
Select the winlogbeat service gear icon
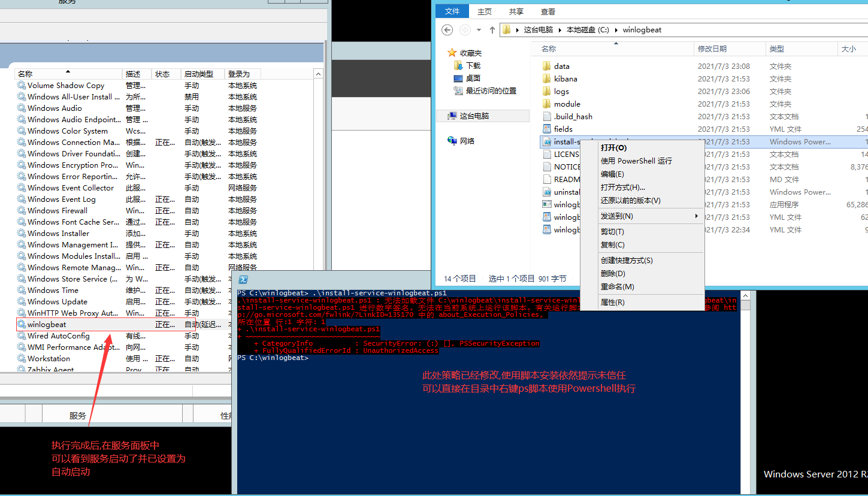point(22,325)
